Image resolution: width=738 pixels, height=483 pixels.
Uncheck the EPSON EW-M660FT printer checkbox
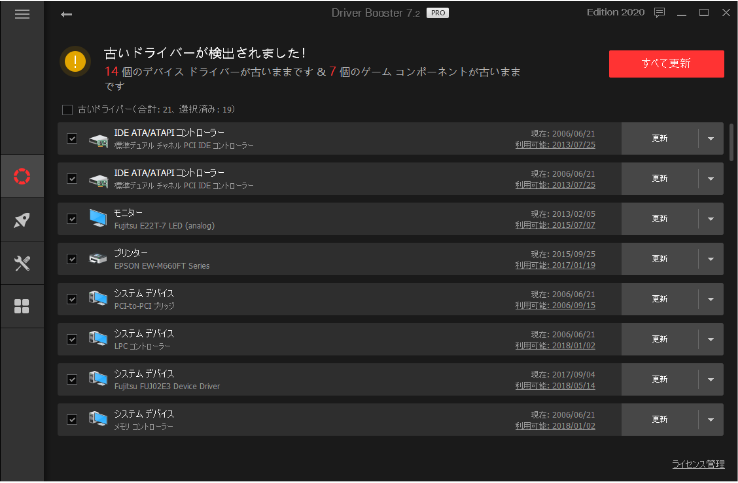pyautogui.click(x=72, y=259)
